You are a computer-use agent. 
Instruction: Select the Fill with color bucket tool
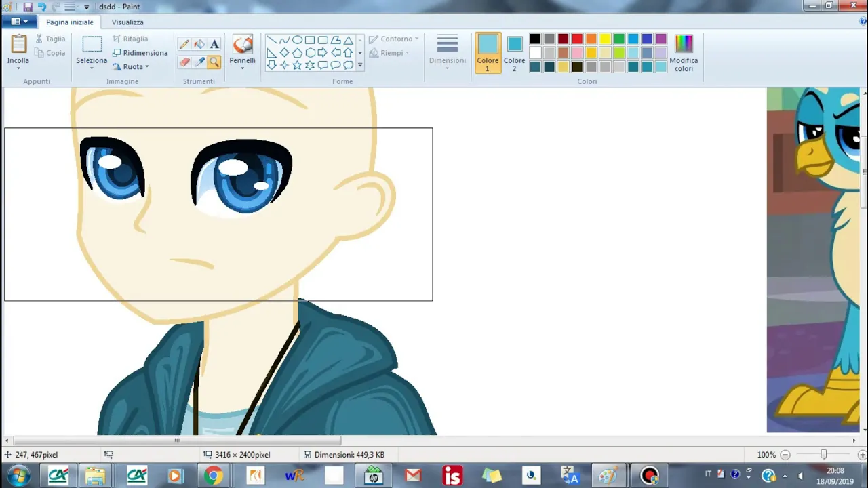click(199, 44)
